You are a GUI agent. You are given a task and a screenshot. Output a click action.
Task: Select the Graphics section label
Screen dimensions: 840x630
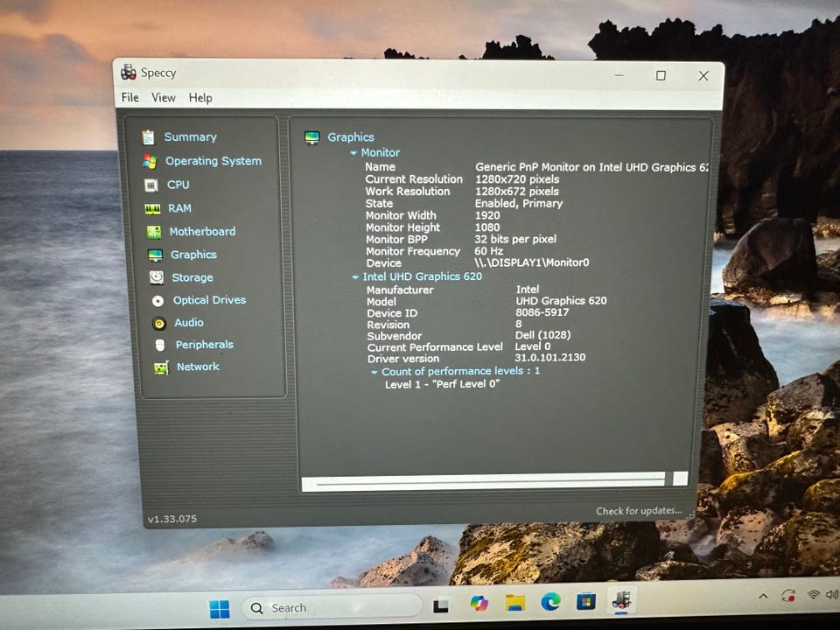tap(193, 255)
